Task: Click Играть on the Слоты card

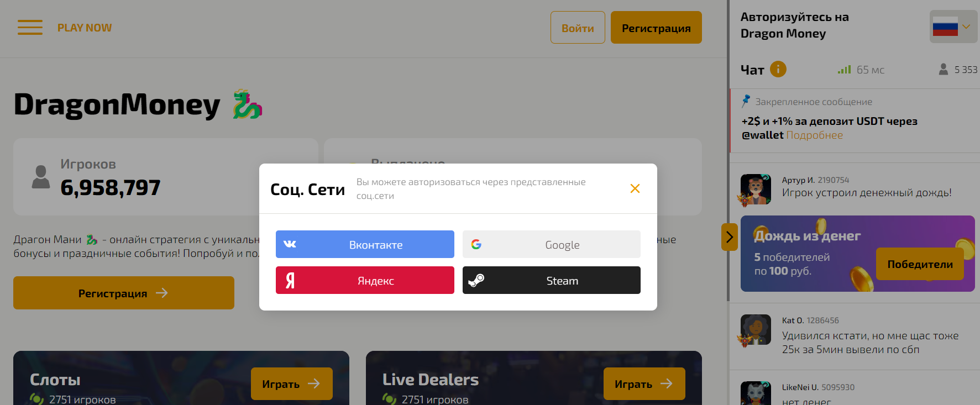Action: (292, 383)
